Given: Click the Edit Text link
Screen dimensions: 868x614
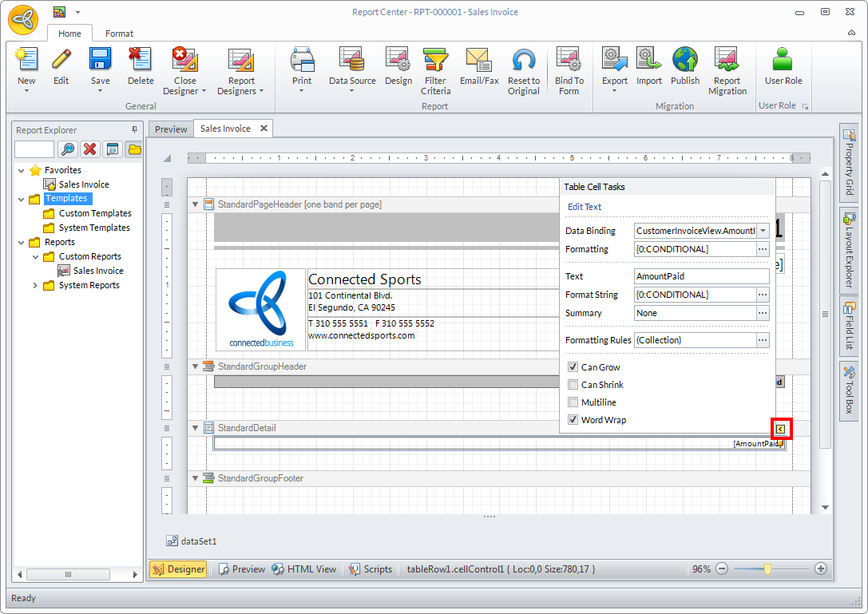Looking at the screenshot, I should click(x=585, y=207).
